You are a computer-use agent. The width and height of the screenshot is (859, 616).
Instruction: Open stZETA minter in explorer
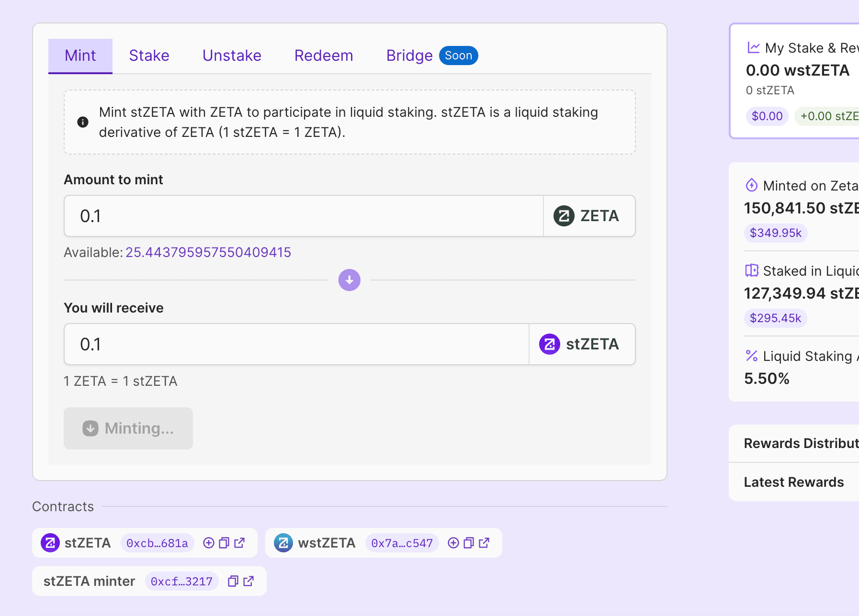(x=249, y=581)
